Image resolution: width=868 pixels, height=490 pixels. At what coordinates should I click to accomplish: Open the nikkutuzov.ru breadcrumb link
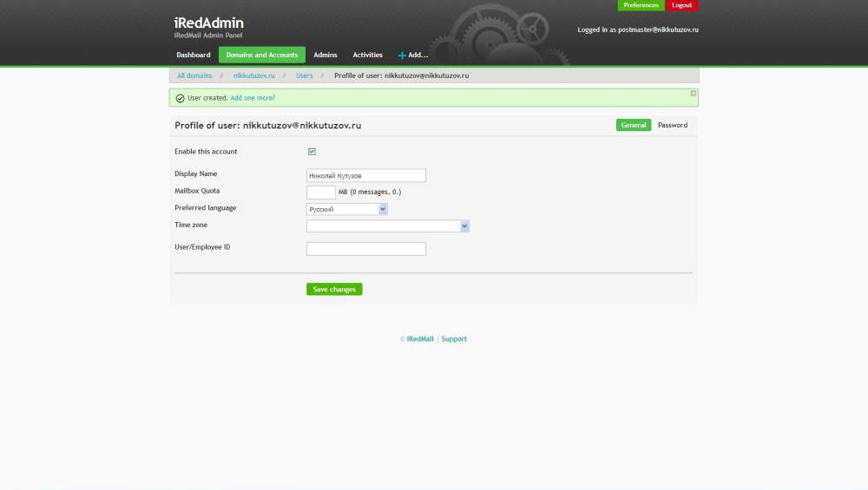(253, 75)
